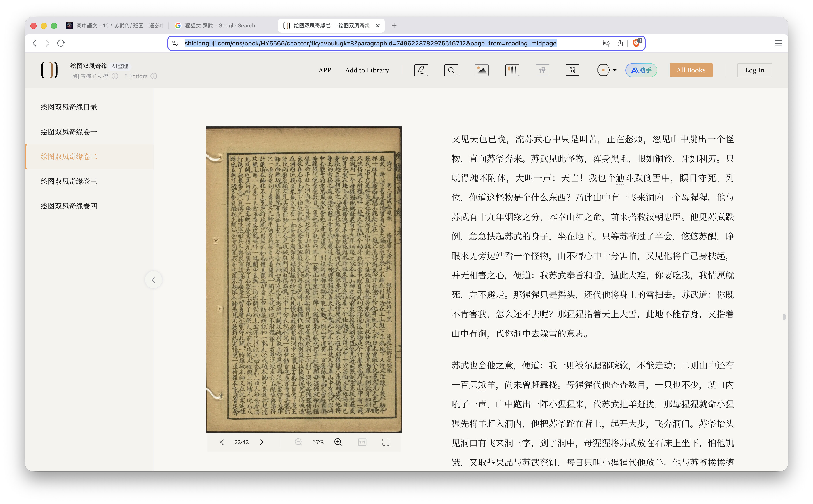813x504 pixels.
Task: Click the image view mode icon
Action: [x=481, y=70]
